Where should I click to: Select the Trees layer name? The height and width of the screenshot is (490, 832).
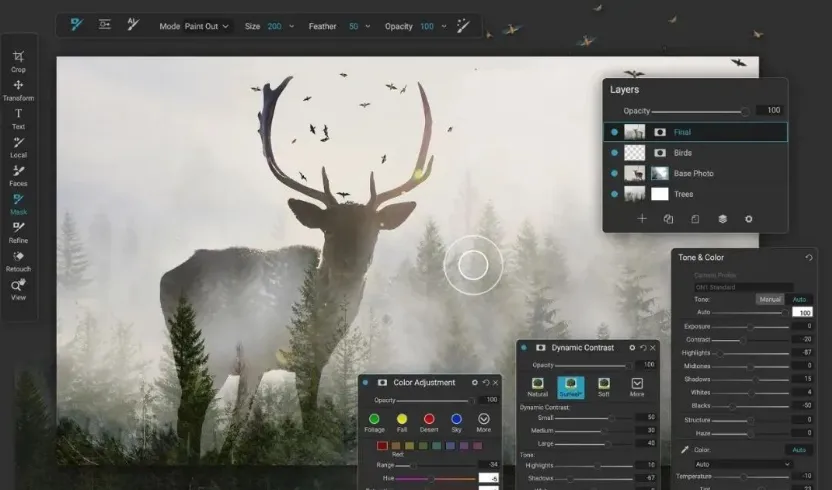(683, 194)
